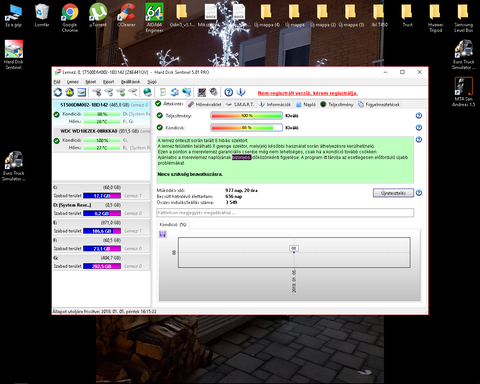Click help icon beside the green status text
Screen dimensions: 480x384
(419, 140)
